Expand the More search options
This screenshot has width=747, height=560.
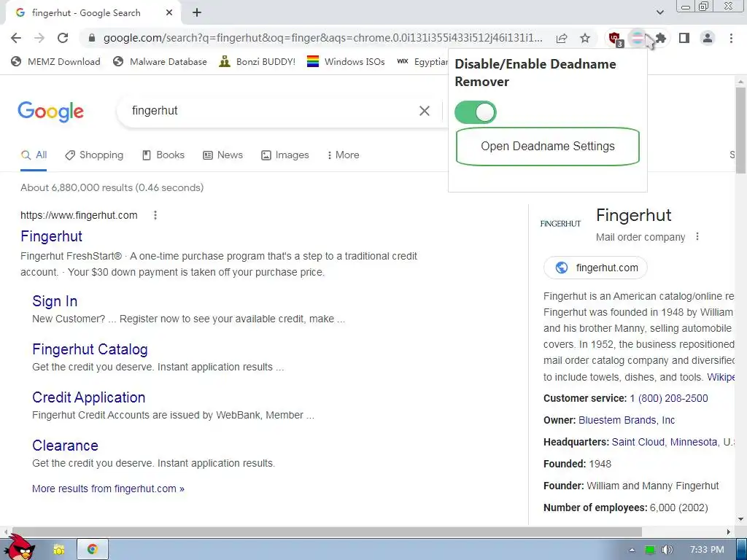click(x=343, y=155)
